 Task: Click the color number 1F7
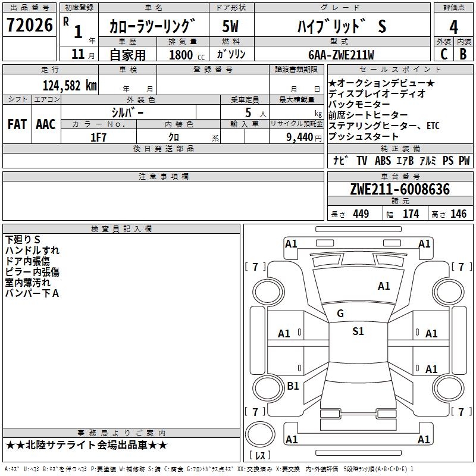[98, 137]
